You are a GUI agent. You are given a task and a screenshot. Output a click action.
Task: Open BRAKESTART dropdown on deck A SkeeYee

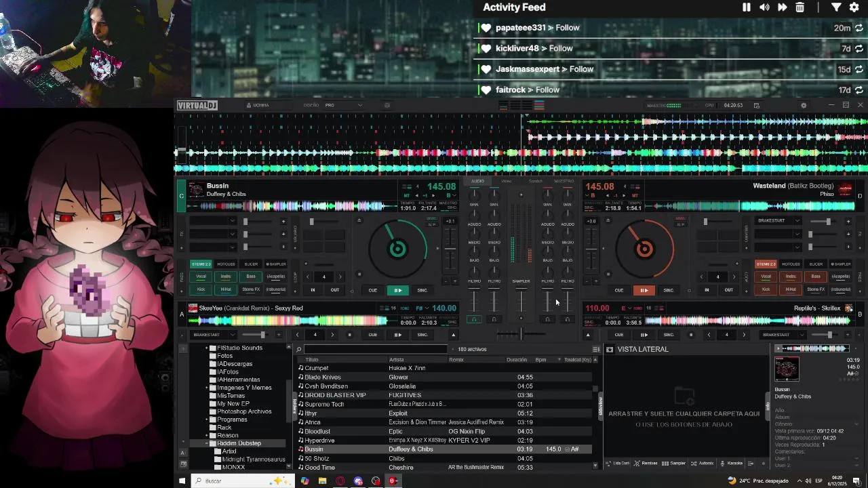(x=212, y=335)
